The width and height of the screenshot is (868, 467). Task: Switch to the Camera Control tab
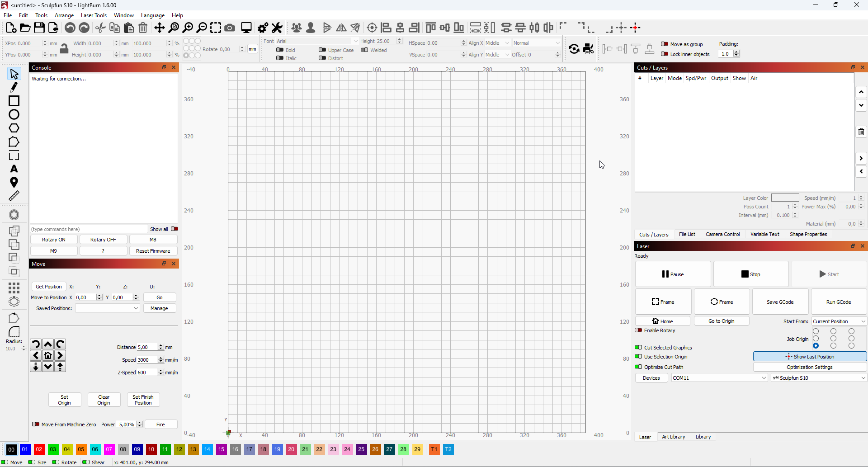click(x=722, y=234)
